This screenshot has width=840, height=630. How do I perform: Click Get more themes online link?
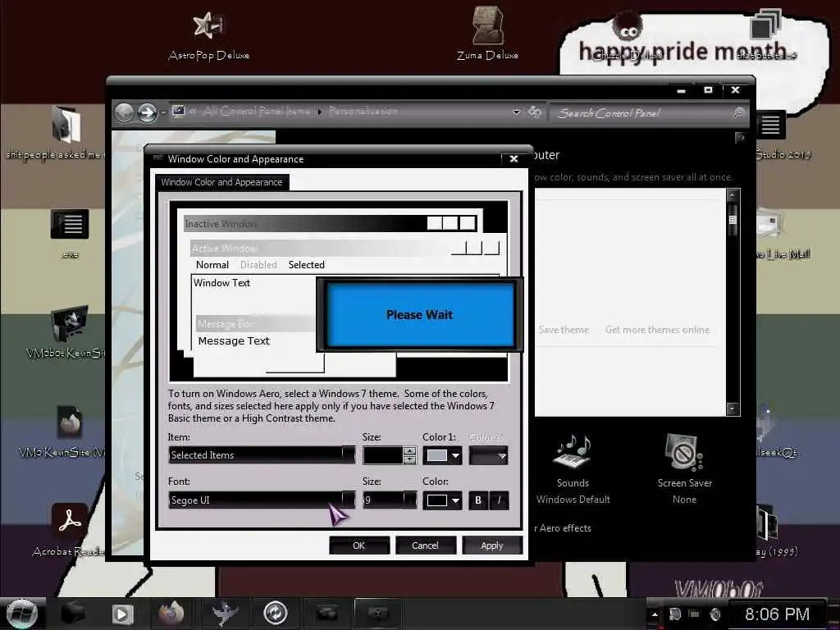(657, 330)
